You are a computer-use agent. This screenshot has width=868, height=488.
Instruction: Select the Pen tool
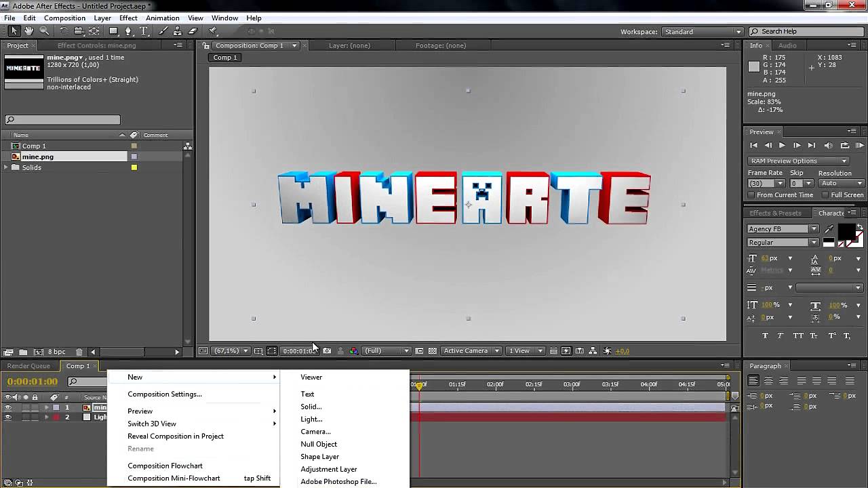tap(128, 31)
